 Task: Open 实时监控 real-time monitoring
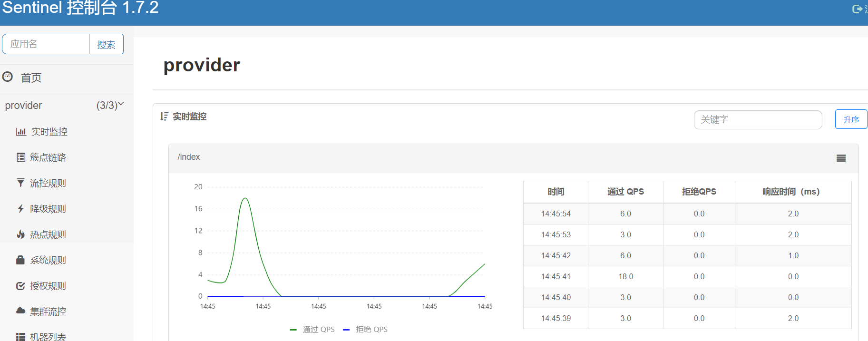tap(49, 132)
